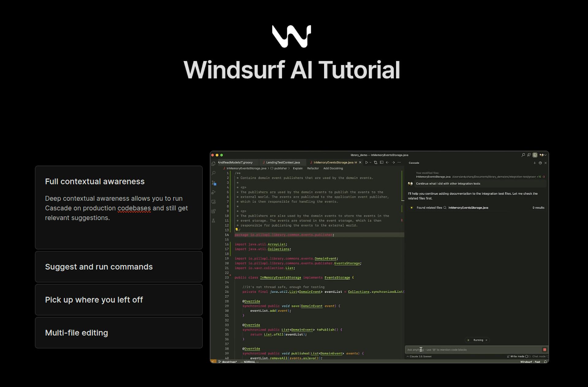Stop Cascade generation with the red square

(545, 350)
